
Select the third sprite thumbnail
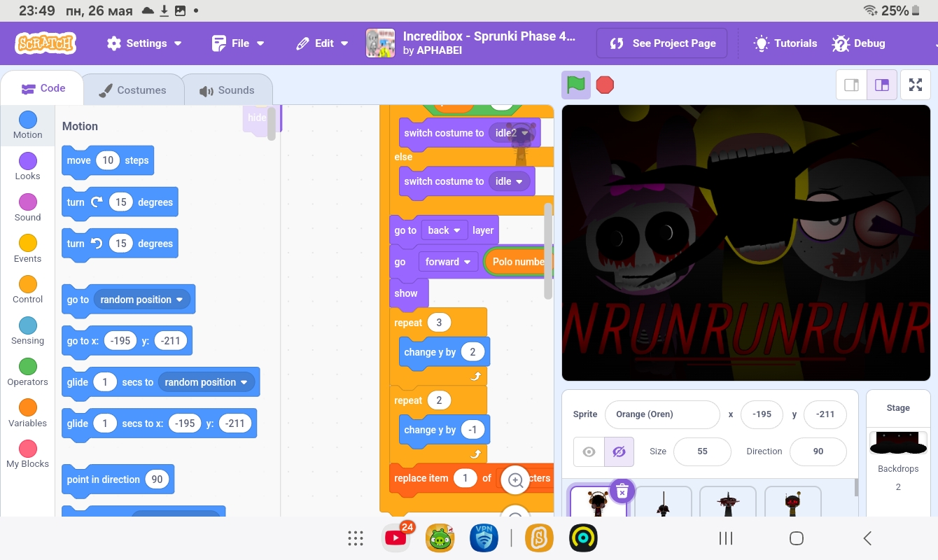point(728,502)
